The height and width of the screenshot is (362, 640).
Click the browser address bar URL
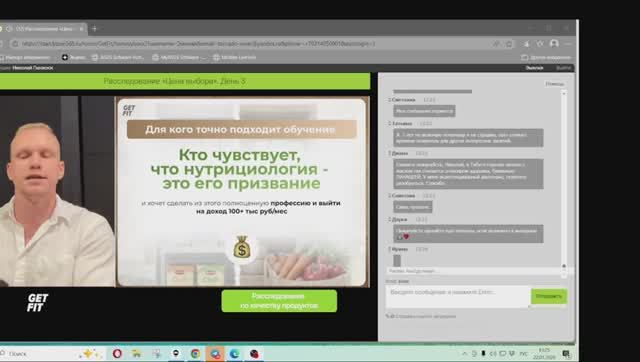(x=198, y=43)
